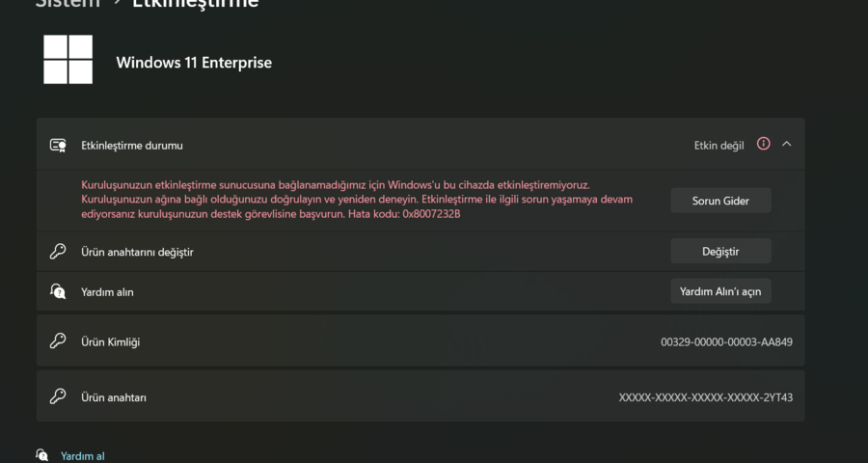Click the error message with code 0x8007232B
Viewport: 868px width, 463px height.
357,200
